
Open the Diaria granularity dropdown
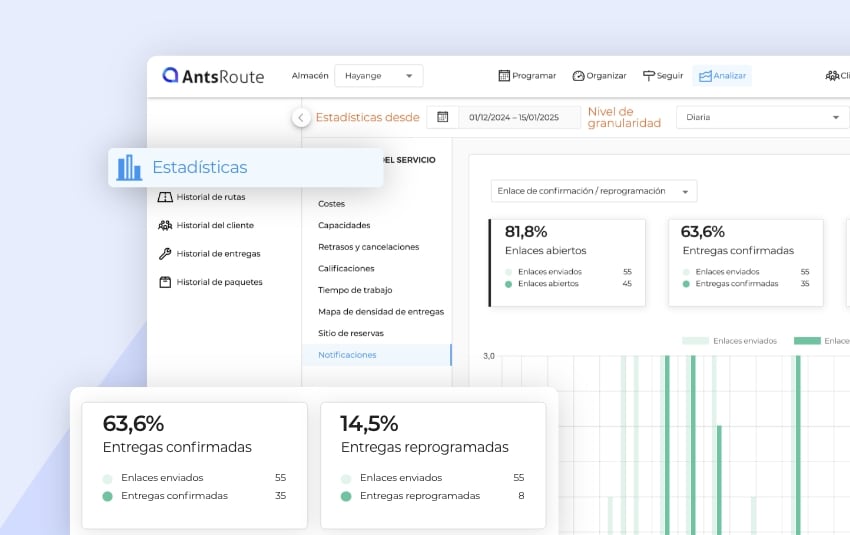(x=762, y=117)
